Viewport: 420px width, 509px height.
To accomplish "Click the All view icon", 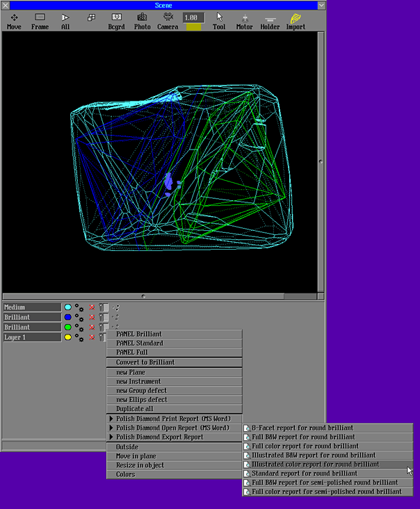I will (x=65, y=21).
